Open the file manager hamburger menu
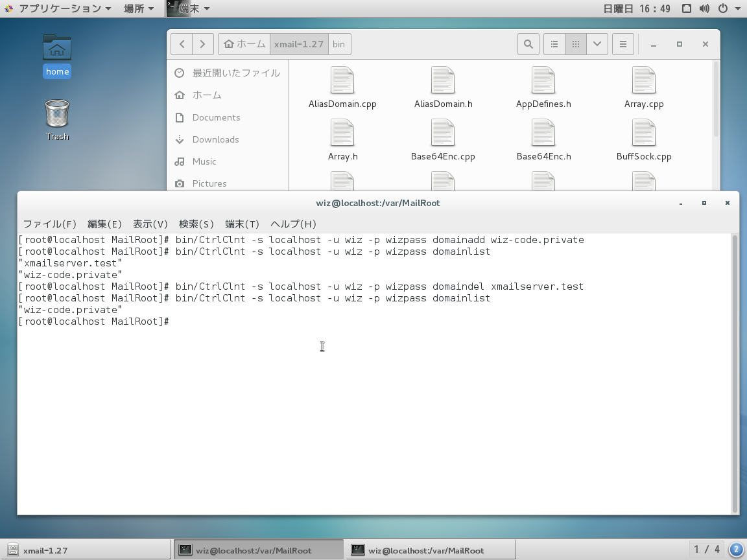 [x=622, y=44]
